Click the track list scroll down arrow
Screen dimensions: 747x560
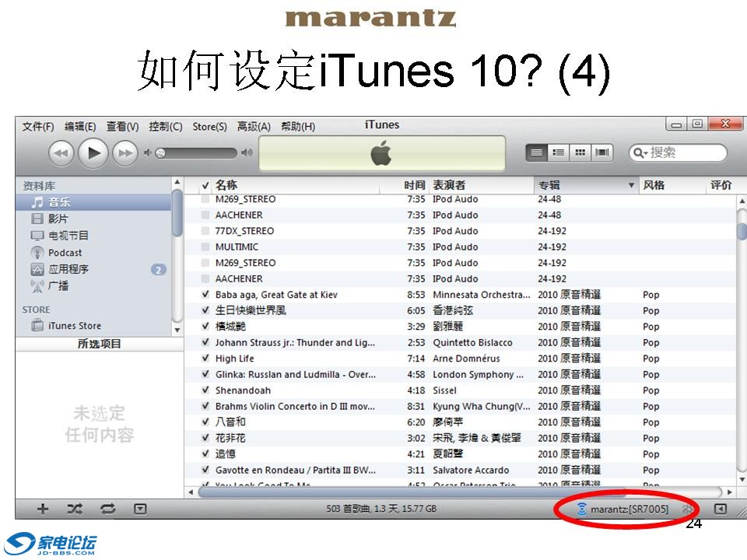pyautogui.click(x=742, y=480)
